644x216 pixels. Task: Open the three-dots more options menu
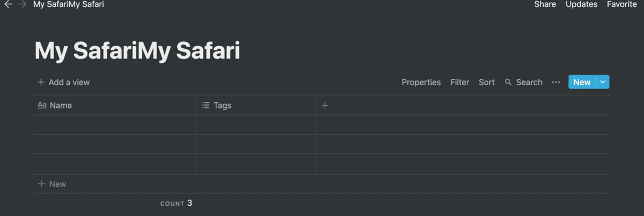point(555,83)
